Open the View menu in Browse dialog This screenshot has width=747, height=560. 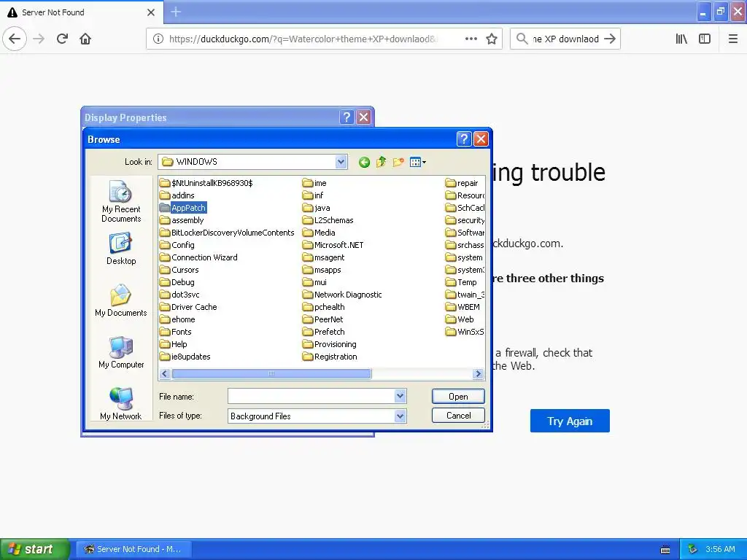point(418,163)
